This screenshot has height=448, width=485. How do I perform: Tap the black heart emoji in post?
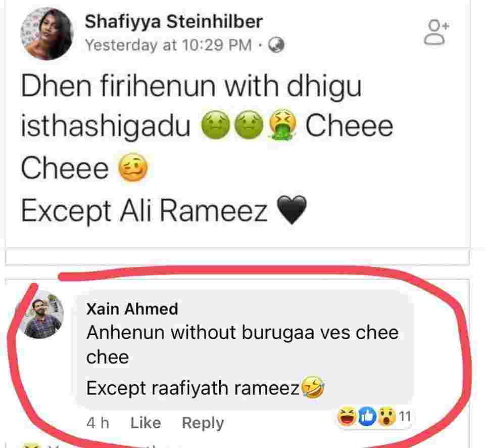click(x=292, y=210)
